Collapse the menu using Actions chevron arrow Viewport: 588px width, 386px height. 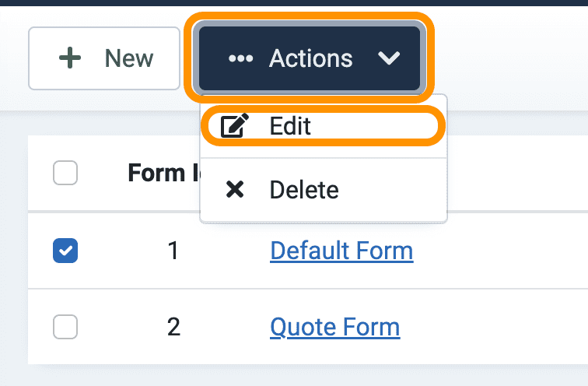click(389, 58)
